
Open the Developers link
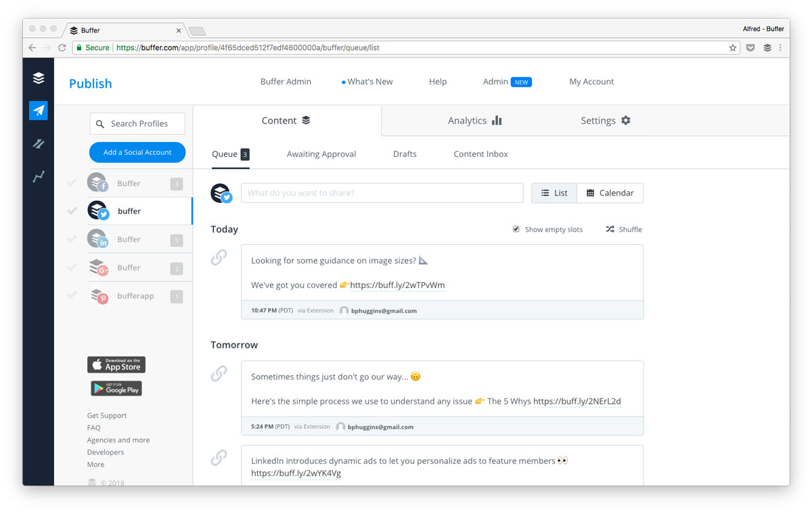point(106,452)
